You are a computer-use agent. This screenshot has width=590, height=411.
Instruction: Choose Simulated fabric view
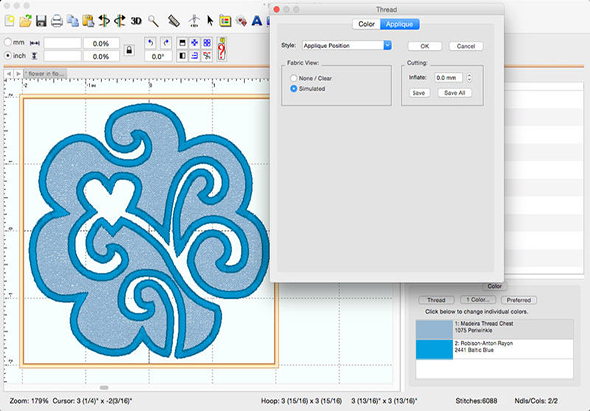(x=293, y=89)
